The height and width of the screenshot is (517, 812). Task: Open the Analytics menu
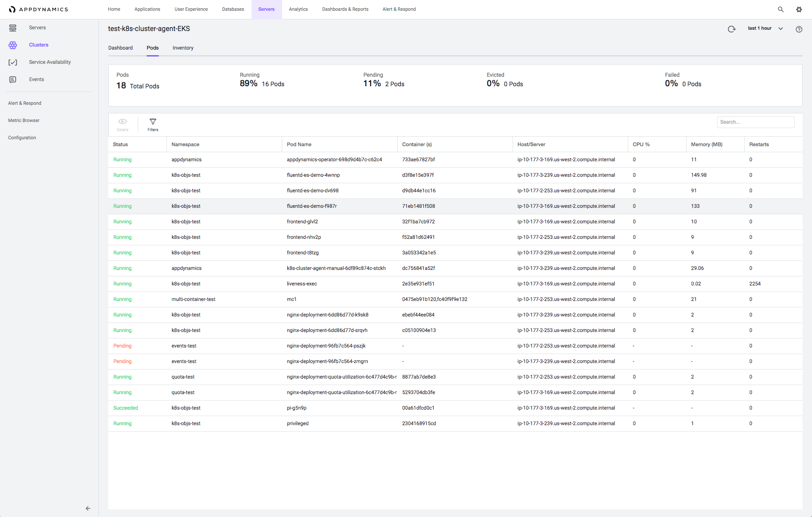[299, 9]
